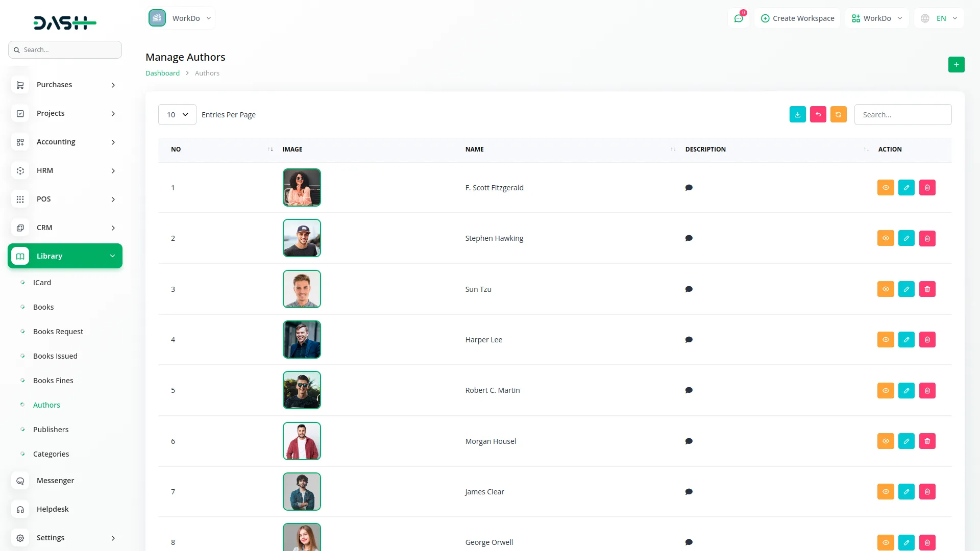View F. Scott Fitzgerald details with eye icon

(886, 188)
